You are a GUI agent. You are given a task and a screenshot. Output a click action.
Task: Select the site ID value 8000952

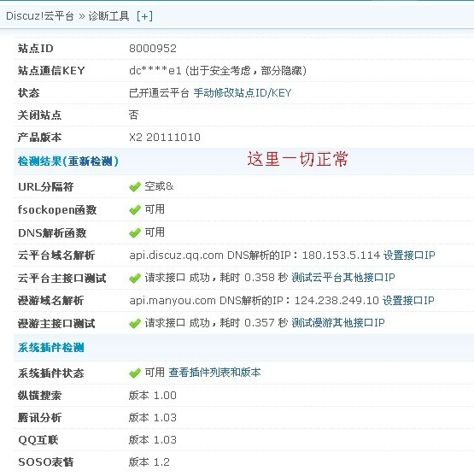point(153,49)
